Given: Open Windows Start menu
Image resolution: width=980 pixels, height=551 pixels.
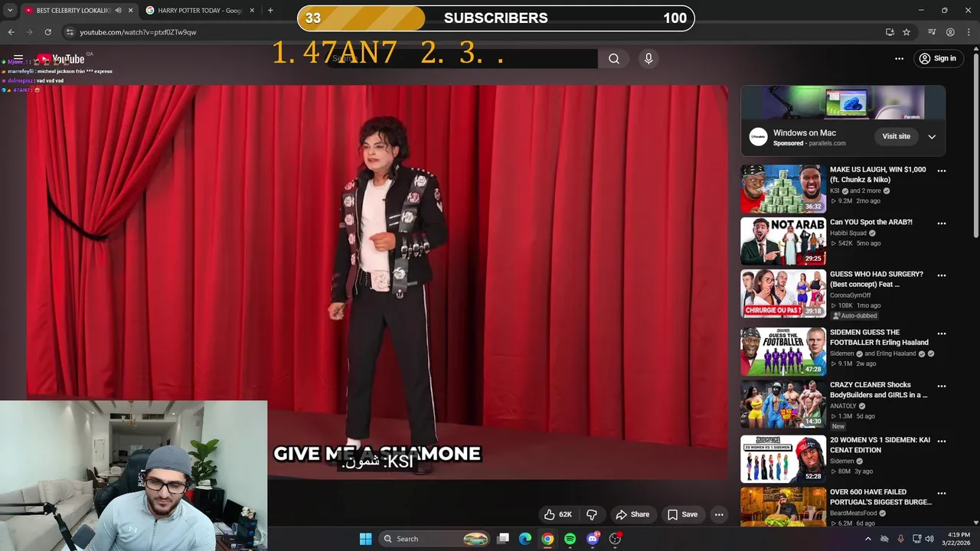Looking at the screenshot, I should click(366, 539).
